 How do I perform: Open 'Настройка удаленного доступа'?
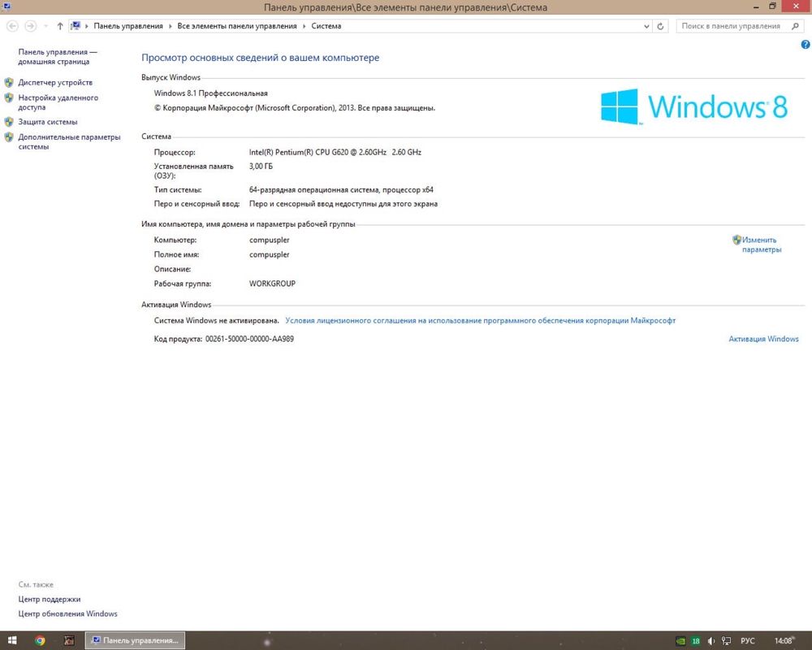pyautogui.click(x=58, y=102)
